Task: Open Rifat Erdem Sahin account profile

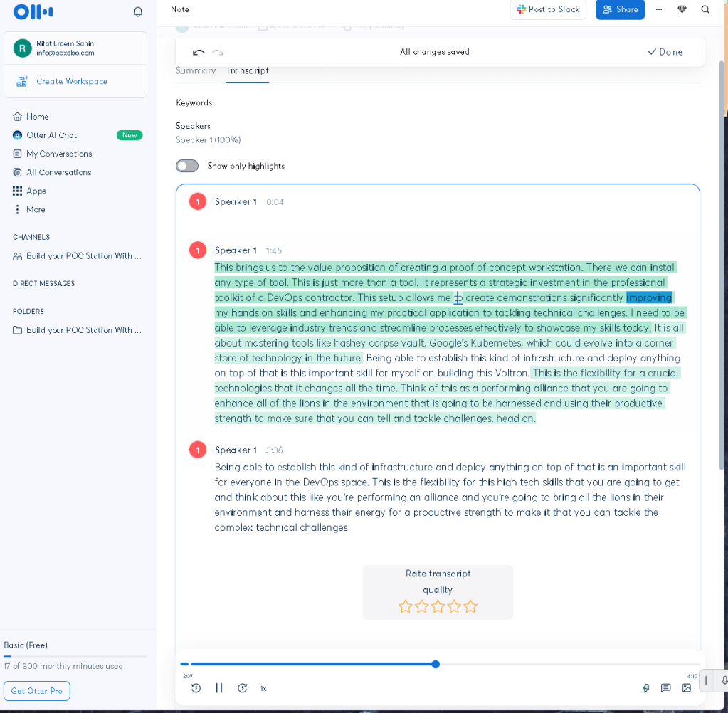Action: (75, 48)
